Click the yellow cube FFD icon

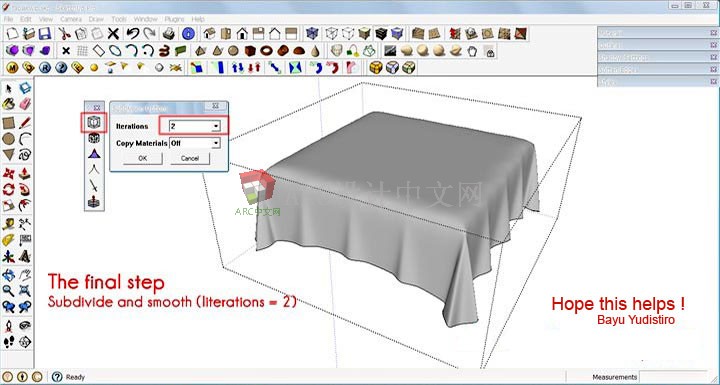tap(376, 68)
